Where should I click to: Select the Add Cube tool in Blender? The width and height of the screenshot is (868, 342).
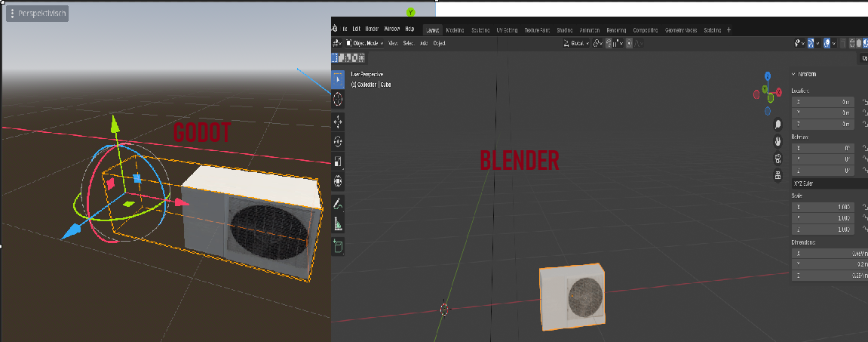point(338,245)
